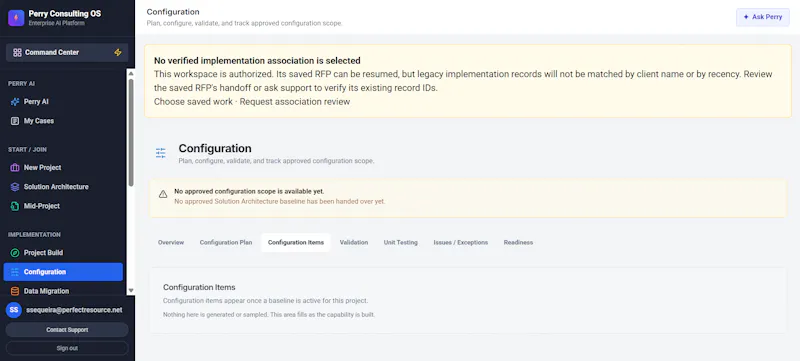Start a New Project

coord(63,167)
